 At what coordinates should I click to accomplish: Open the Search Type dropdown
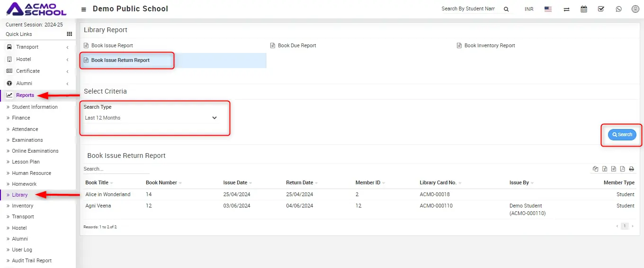coord(151,118)
